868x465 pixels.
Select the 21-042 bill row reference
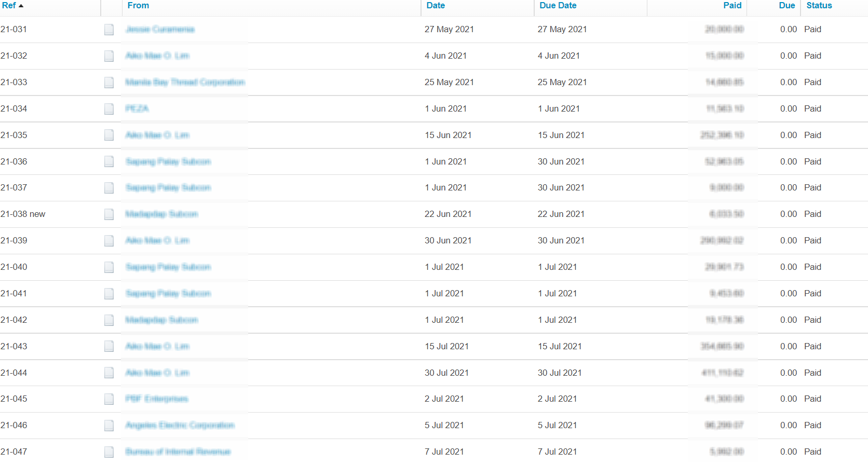coord(14,320)
